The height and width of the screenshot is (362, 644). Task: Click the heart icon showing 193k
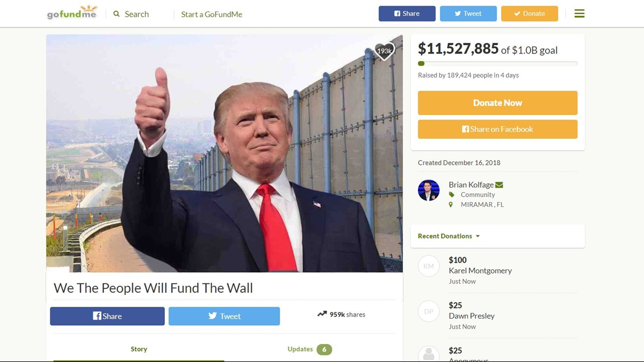point(385,51)
